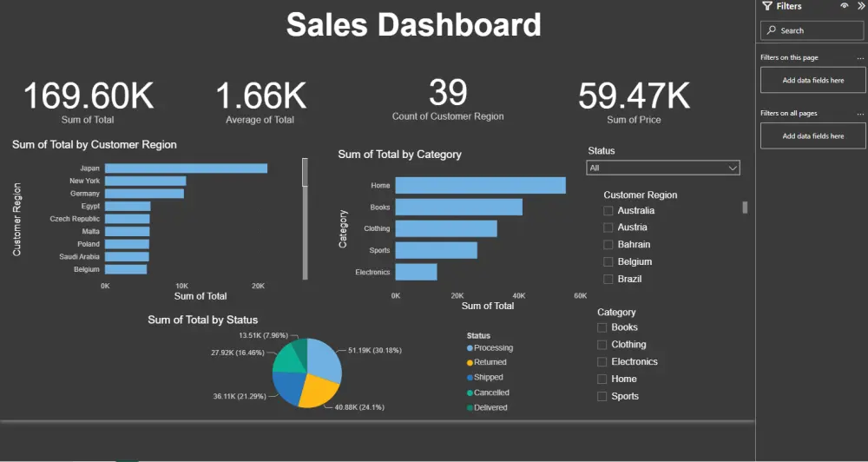Click the Sum of Total by Status title

(x=202, y=320)
